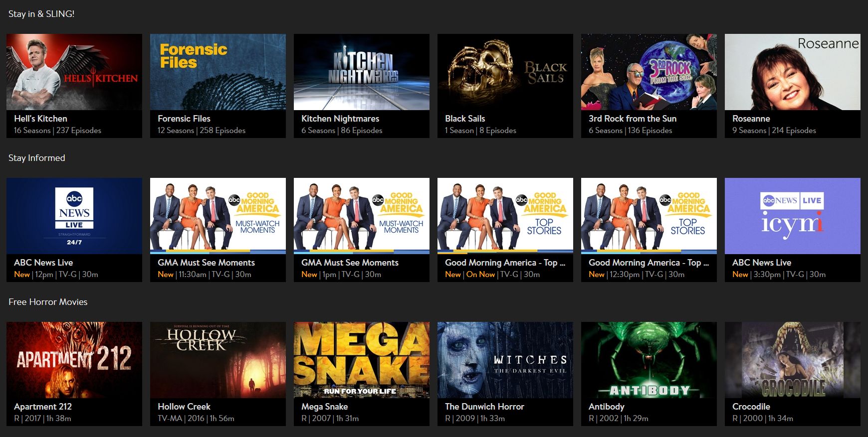Image resolution: width=868 pixels, height=437 pixels.
Task: Click the '6 Seasons | 86 Episodes' text
Action: (342, 131)
